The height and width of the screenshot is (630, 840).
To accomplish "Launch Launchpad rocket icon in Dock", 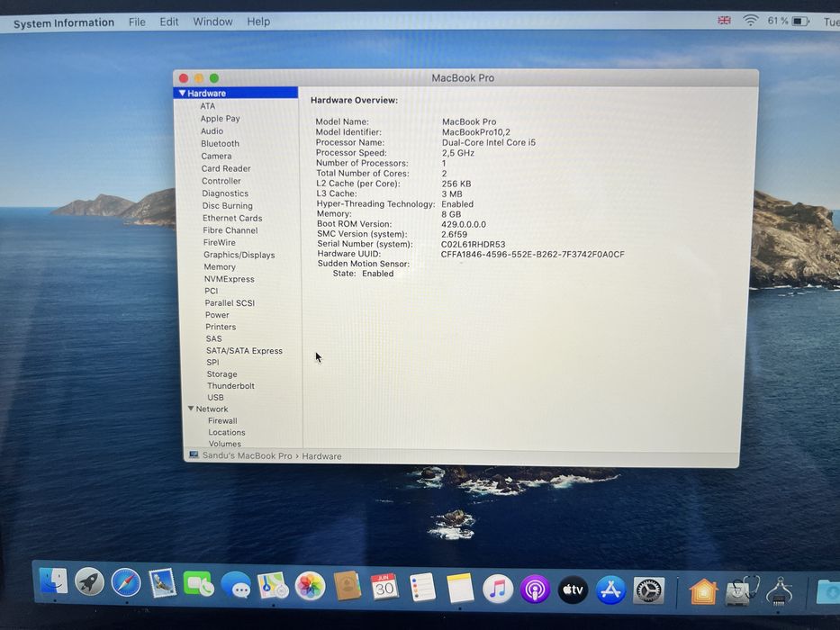I will tap(89, 581).
